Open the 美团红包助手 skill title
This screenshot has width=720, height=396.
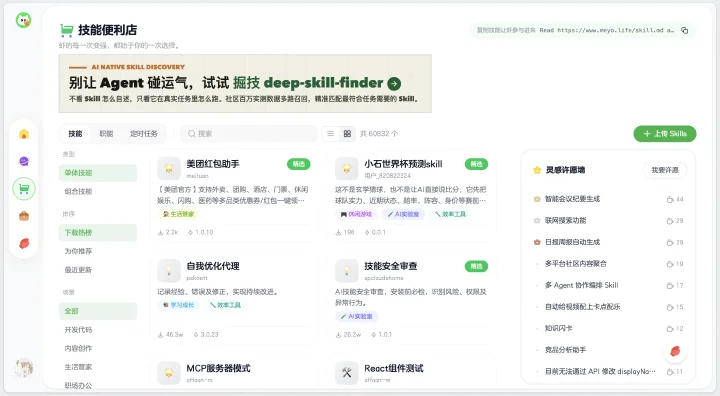[213, 164]
